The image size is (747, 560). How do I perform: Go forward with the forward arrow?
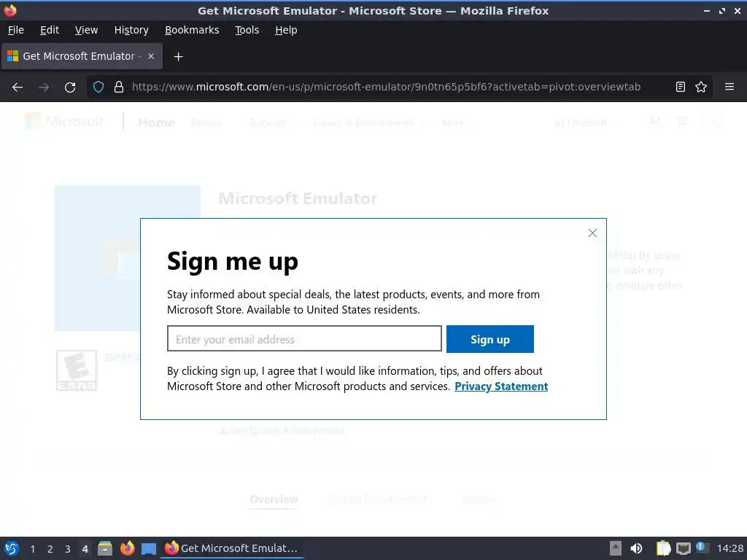(x=44, y=87)
